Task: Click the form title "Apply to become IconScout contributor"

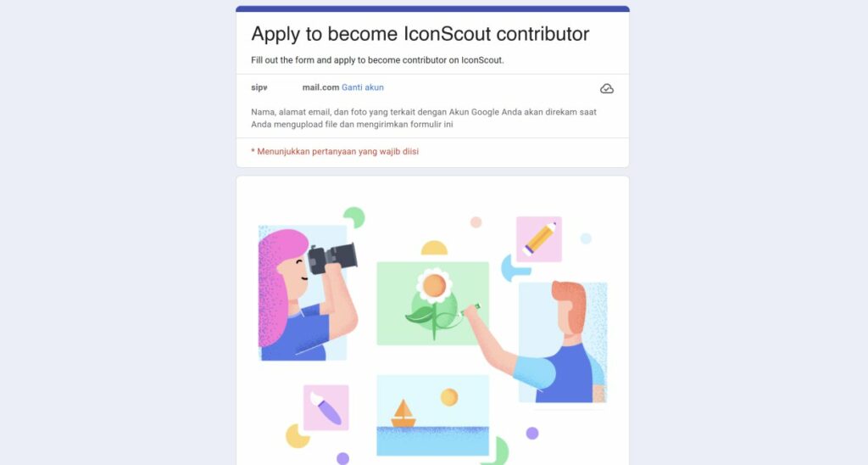Action: [x=420, y=35]
